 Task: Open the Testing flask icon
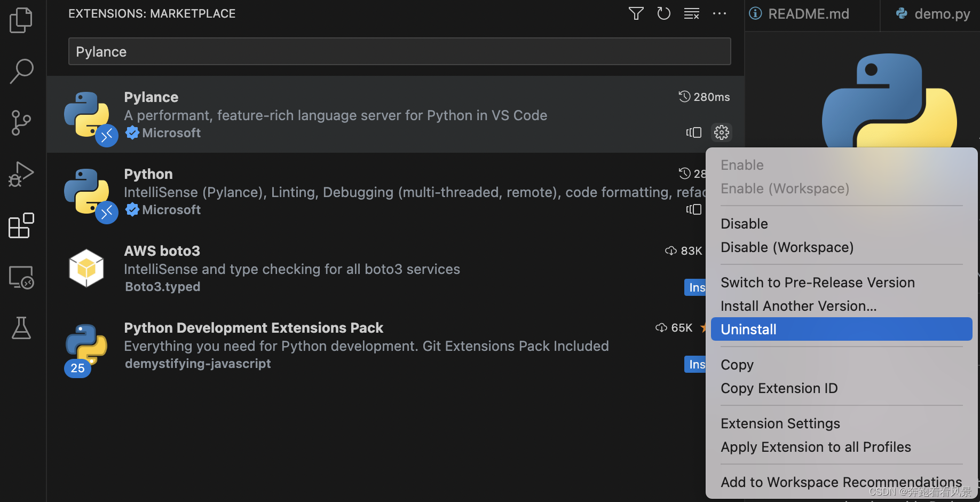coord(21,328)
